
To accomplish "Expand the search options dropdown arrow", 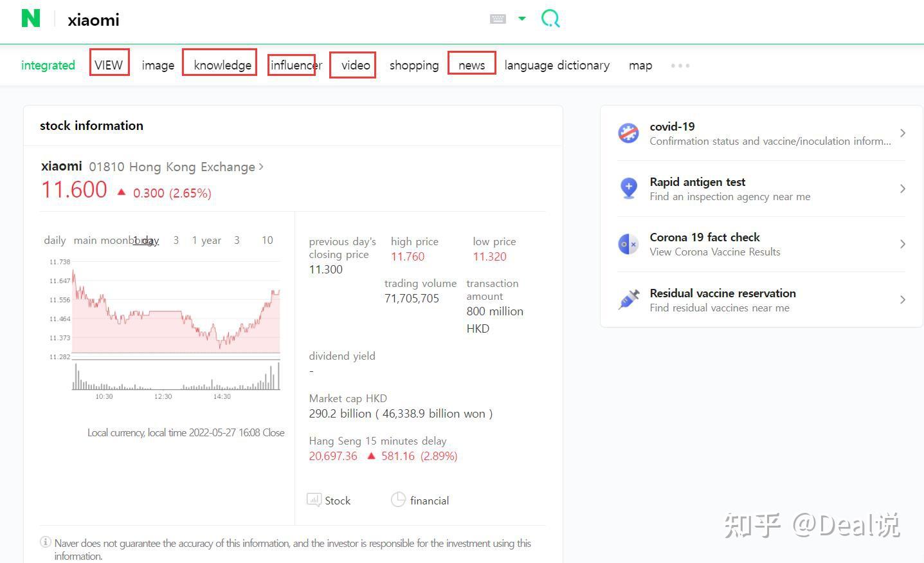I will (x=522, y=19).
